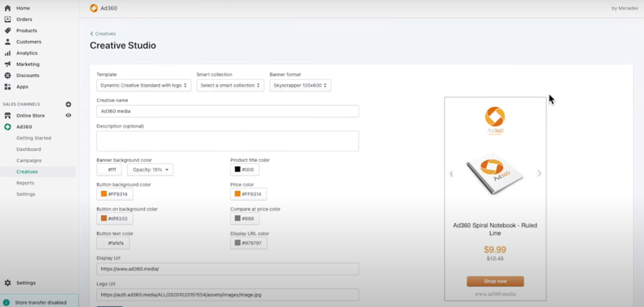644x307 pixels.
Task: Click the Home icon in sidebar
Action: (8, 8)
